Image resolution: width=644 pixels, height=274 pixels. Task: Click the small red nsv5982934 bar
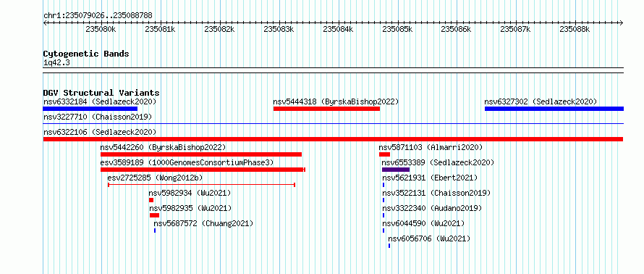[x=151, y=200]
